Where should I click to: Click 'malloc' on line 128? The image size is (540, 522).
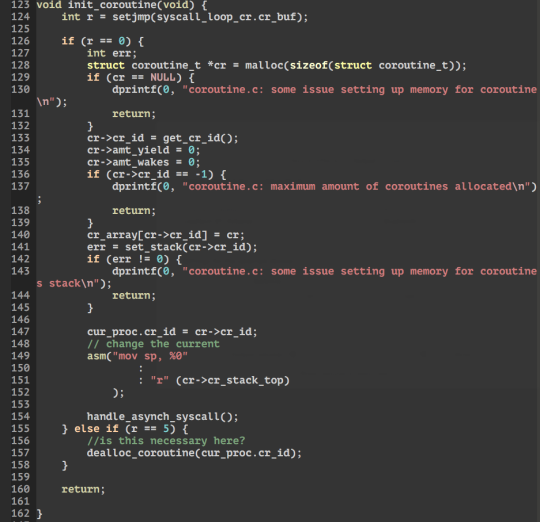264,65
